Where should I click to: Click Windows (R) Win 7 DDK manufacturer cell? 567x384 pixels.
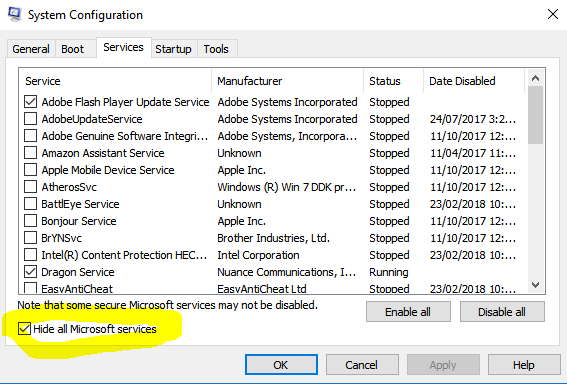pos(287,187)
